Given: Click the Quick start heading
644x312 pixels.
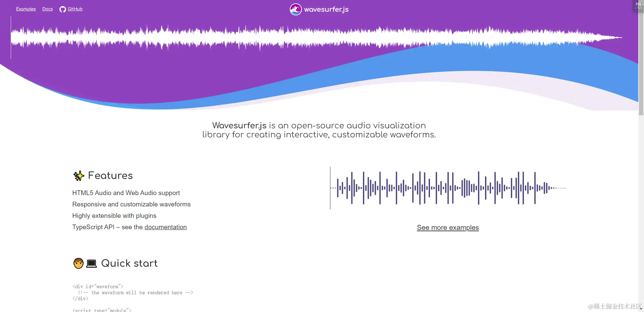Looking at the screenshot, I should coord(129,263).
